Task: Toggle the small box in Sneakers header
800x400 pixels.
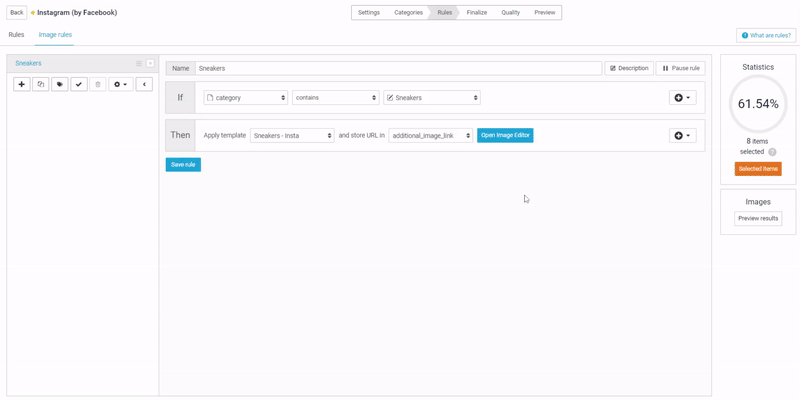Action: coord(150,63)
